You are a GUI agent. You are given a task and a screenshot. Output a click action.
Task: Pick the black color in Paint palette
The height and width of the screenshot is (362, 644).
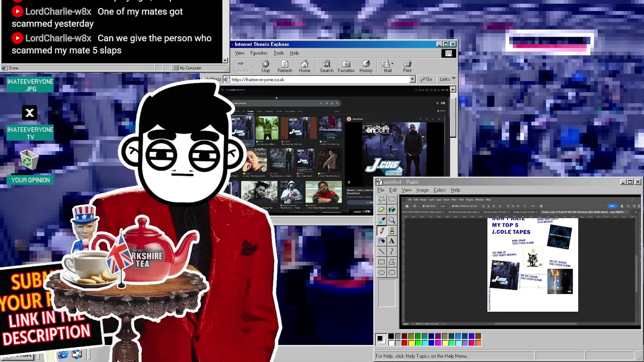(391, 336)
